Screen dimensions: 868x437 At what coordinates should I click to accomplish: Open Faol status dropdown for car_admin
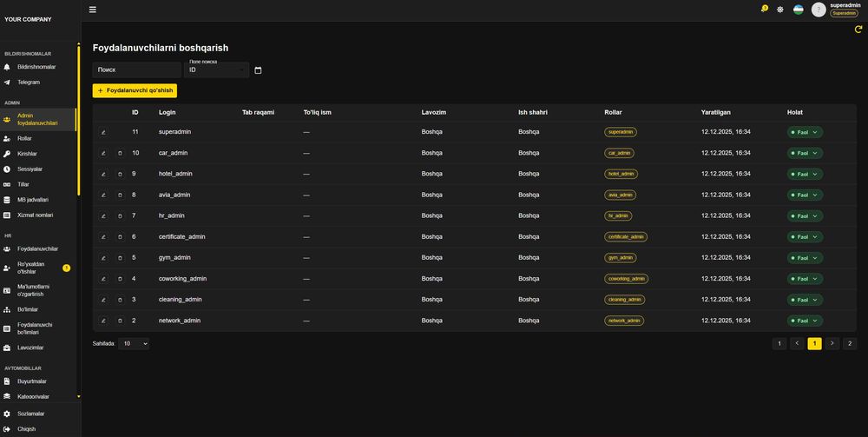pos(805,153)
